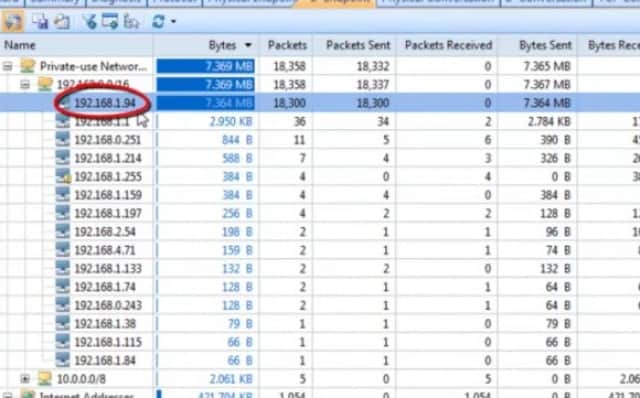Select the 192.168.1.159 address label
This screenshot has height=398, width=640.
[x=108, y=195]
